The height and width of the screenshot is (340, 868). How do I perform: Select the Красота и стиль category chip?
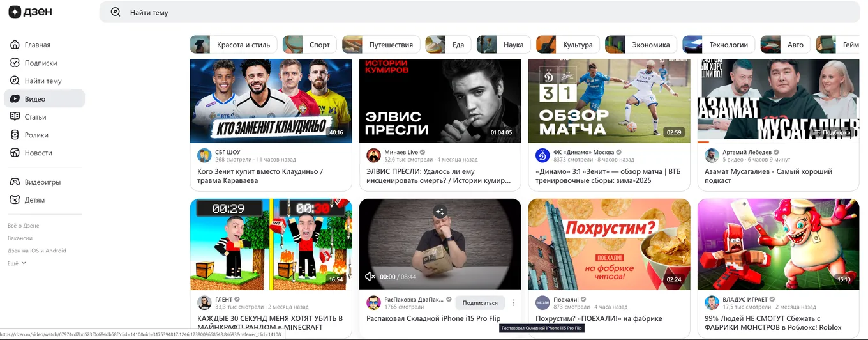tap(234, 45)
